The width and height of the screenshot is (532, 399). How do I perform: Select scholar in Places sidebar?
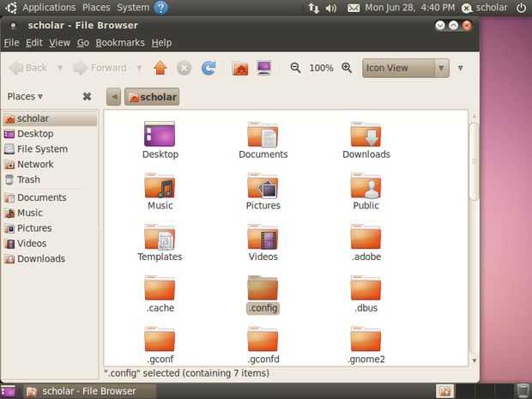(50, 118)
